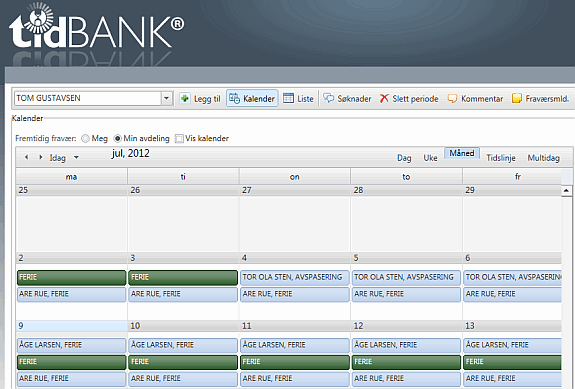The width and height of the screenshot is (575, 389).
Task: Click day number 25 header
Action: tap(72, 190)
